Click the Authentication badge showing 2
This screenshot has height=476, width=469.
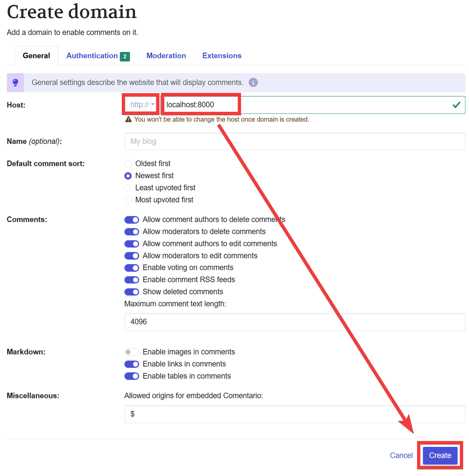click(125, 56)
